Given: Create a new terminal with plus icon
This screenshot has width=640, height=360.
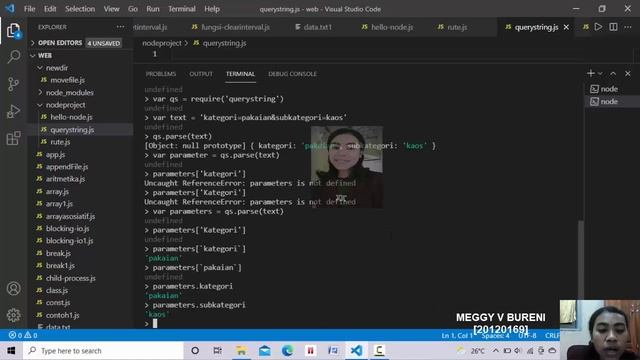Looking at the screenshot, I should pos(590,73).
